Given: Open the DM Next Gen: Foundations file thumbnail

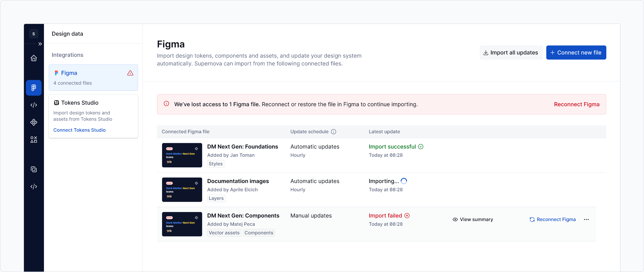Looking at the screenshot, I should coord(182,155).
